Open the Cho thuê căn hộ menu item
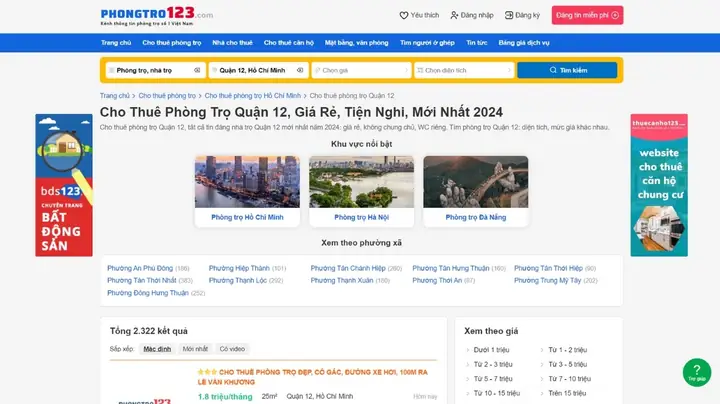This screenshot has width=720, height=404. pos(289,43)
